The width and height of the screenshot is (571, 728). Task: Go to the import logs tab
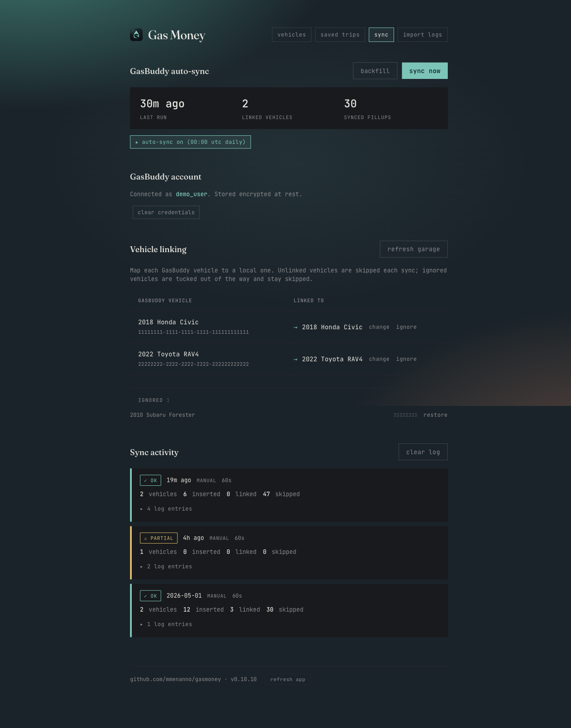coord(422,35)
